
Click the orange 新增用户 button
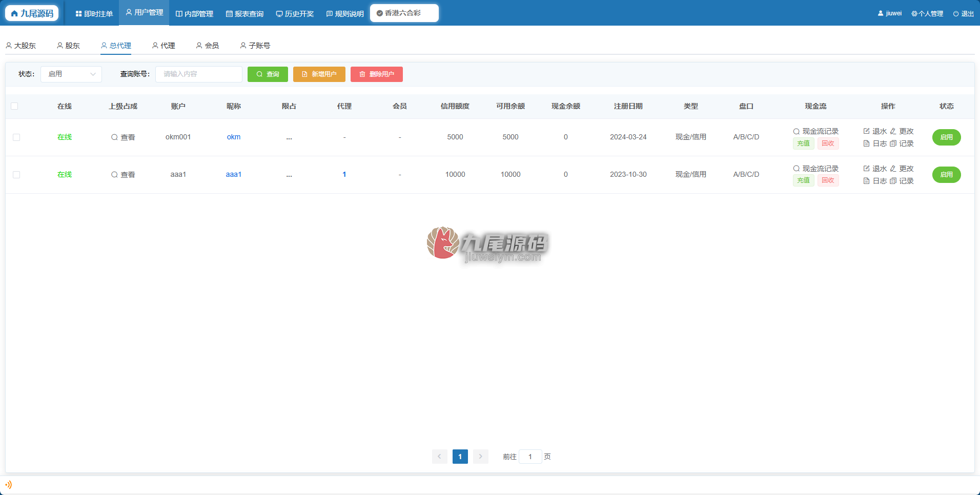point(319,74)
